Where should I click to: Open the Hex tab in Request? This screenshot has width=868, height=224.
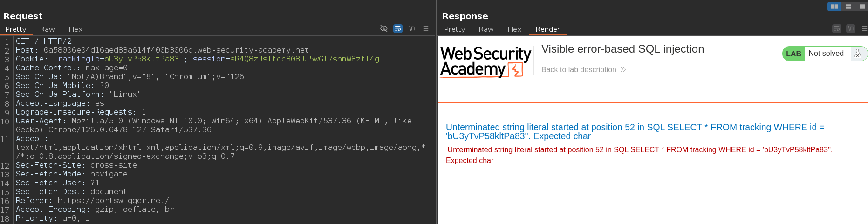[75, 29]
